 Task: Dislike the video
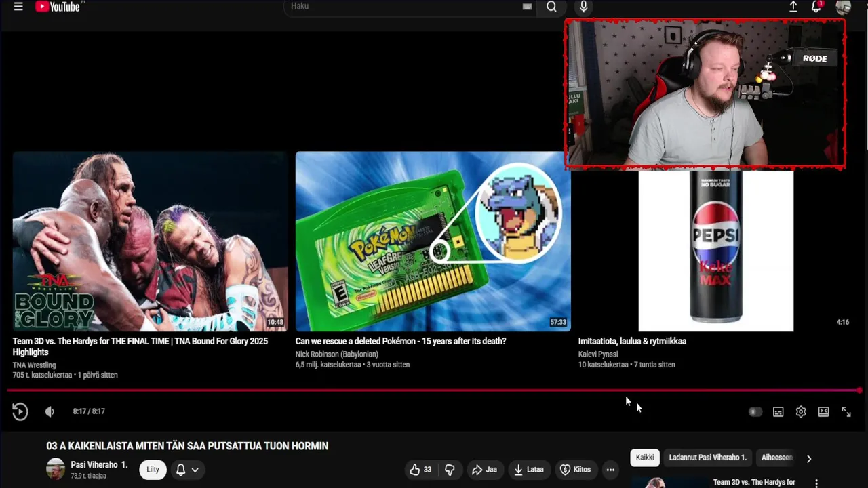[450, 470]
